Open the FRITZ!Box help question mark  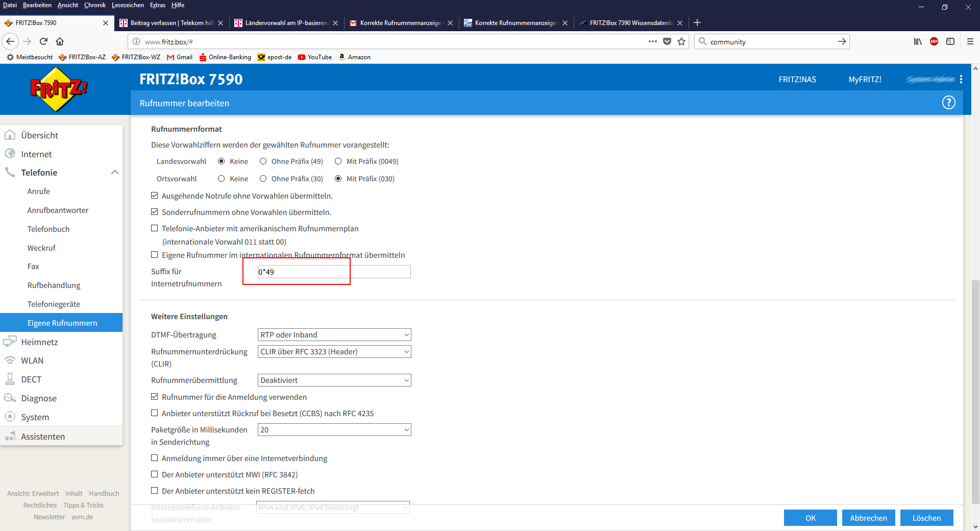tap(948, 103)
